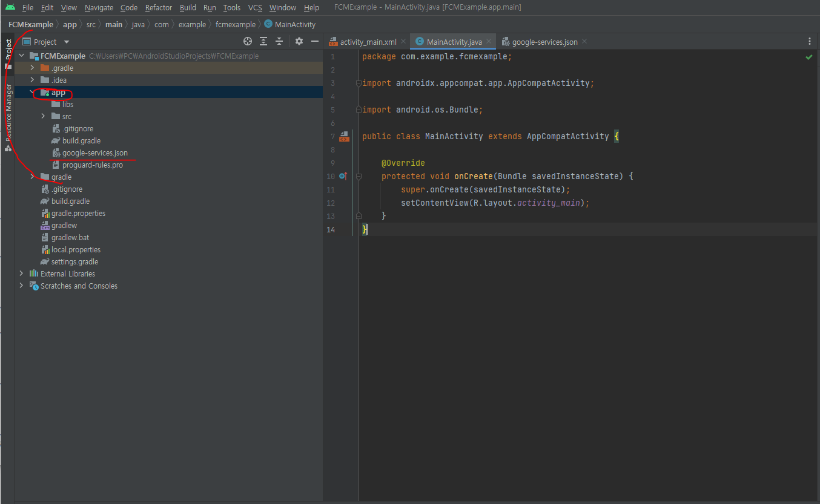Open the Help menu
820x504 pixels.
311,7
